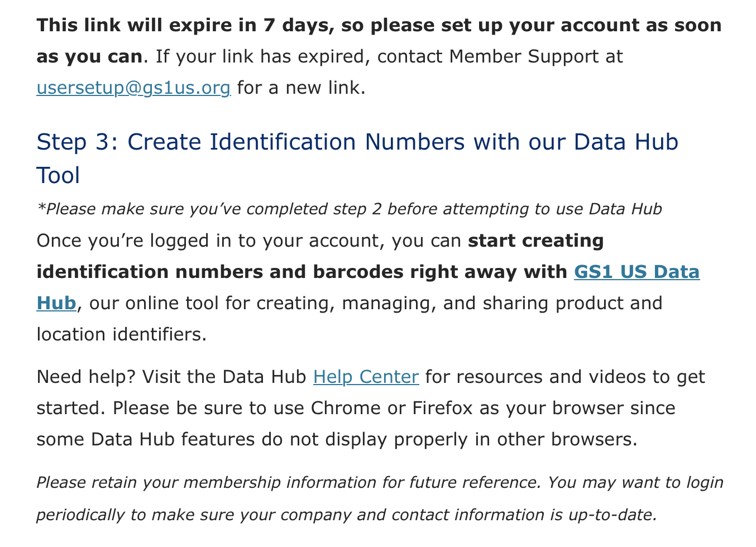This screenshot has height=547, width=756.
Task: Click the word 'Tool' in the heading
Action: 58,176
